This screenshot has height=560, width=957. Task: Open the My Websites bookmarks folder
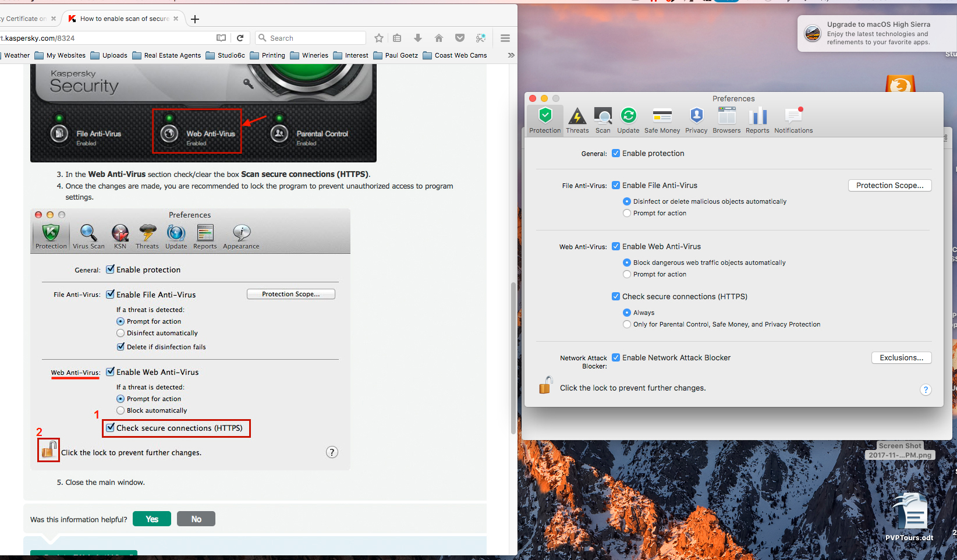point(60,55)
